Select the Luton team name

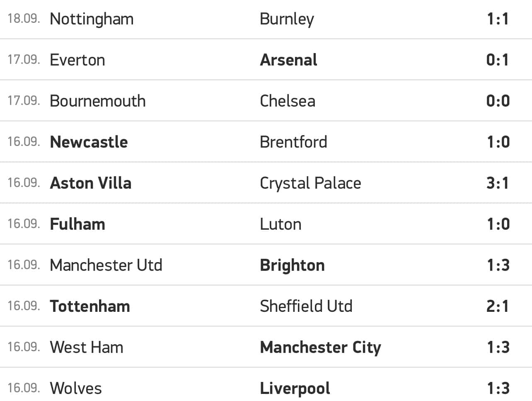pyautogui.click(x=281, y=224)
